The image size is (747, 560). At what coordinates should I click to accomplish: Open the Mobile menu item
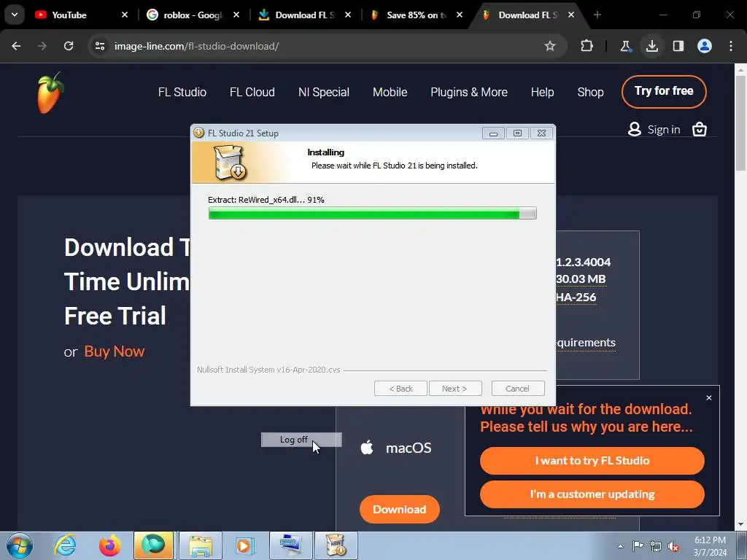pos(390,93)
